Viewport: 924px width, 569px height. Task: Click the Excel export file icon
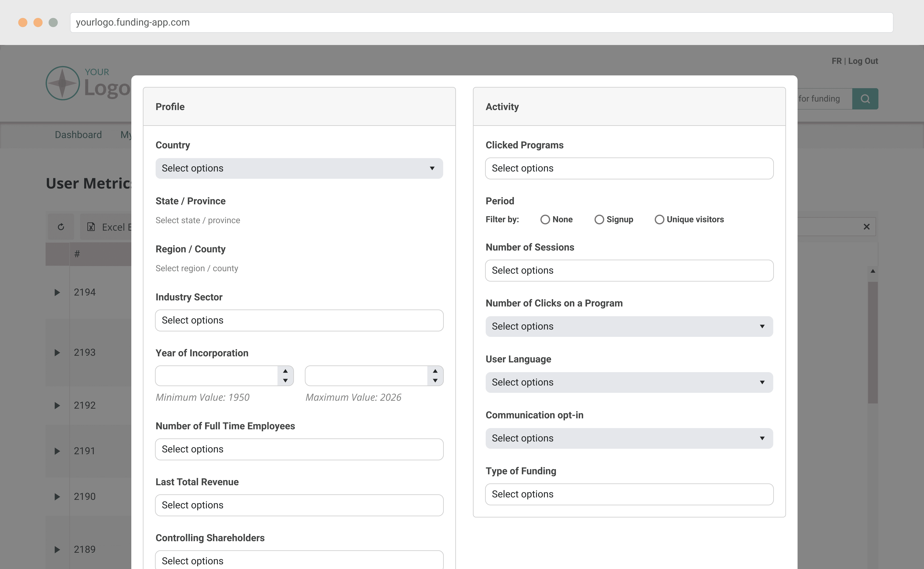(x=91, y=227)
